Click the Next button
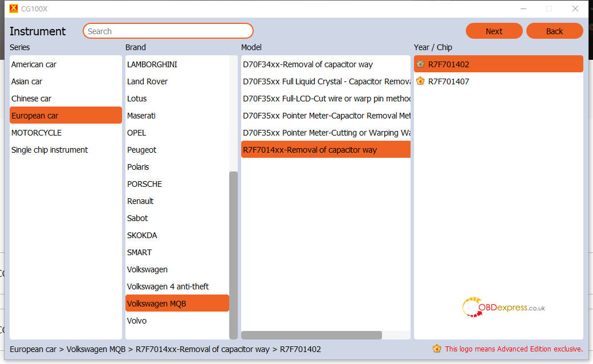 494,31
